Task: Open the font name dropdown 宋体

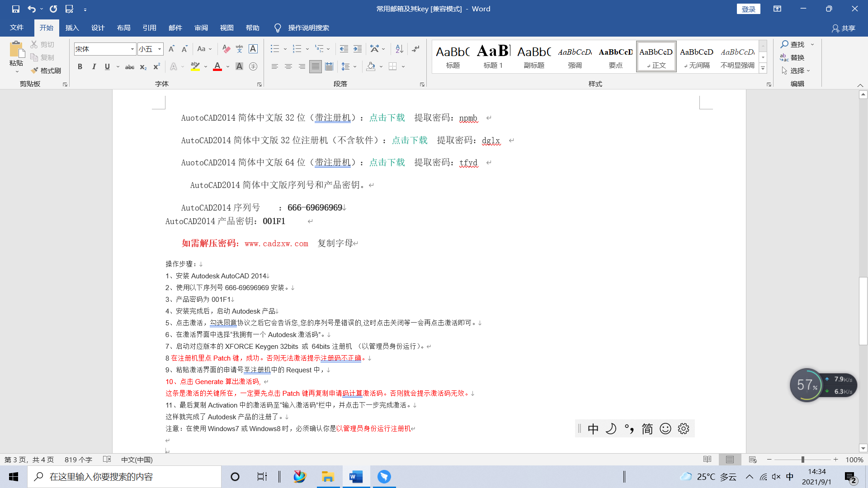Action: click(x=132, y=49)
